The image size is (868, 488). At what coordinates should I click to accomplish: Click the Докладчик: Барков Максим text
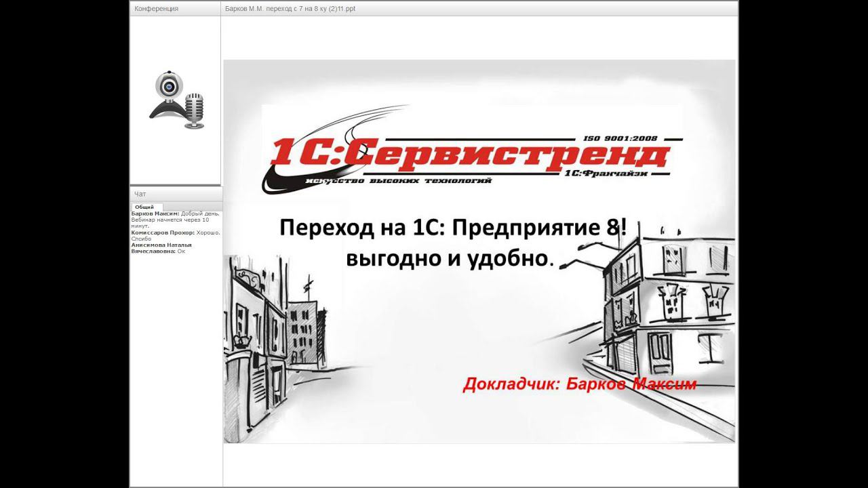click(x=580, y=384)
